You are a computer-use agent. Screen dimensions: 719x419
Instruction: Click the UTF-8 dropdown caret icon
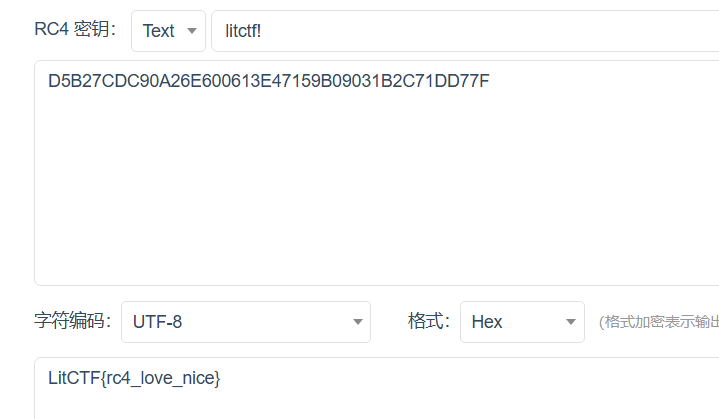coord(357,322)
